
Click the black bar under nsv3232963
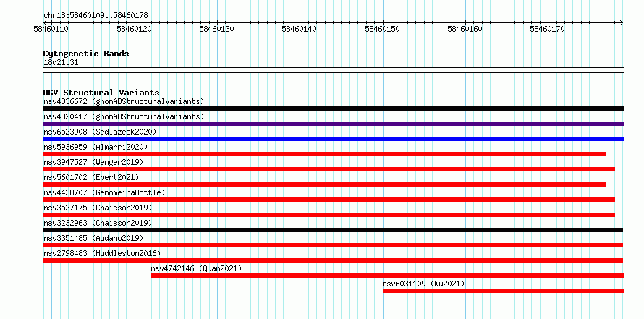point(333,230)
